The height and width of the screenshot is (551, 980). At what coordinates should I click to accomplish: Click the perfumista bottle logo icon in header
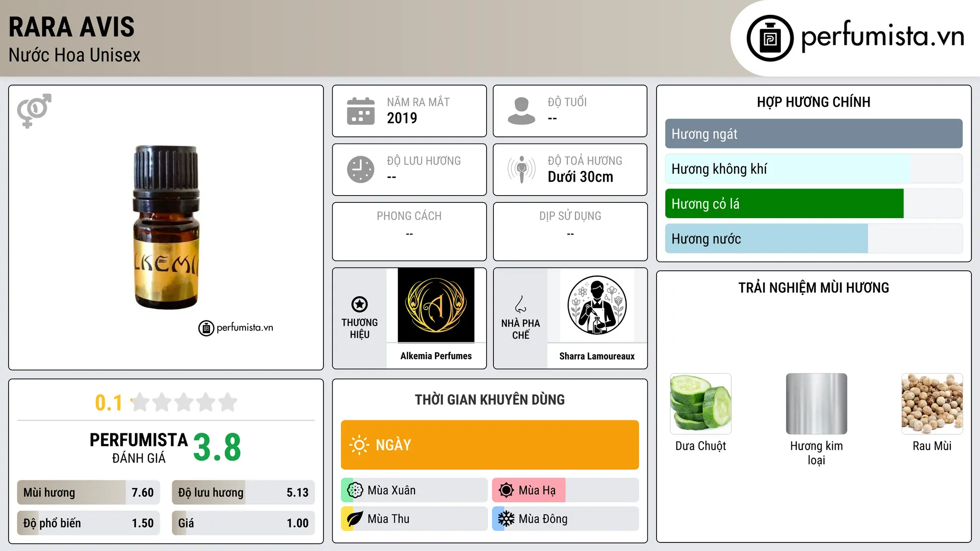(x=770, y=38)
